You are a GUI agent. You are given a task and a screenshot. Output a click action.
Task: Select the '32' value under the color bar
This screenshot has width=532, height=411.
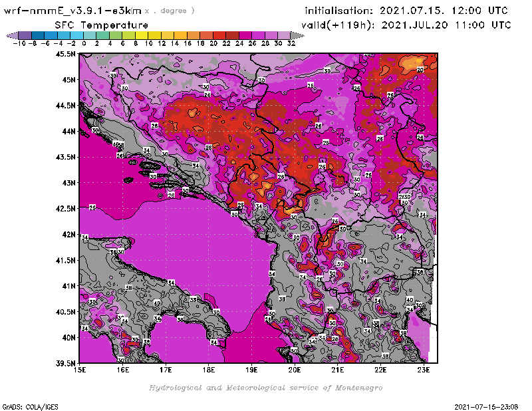click(x=291, y=43)
